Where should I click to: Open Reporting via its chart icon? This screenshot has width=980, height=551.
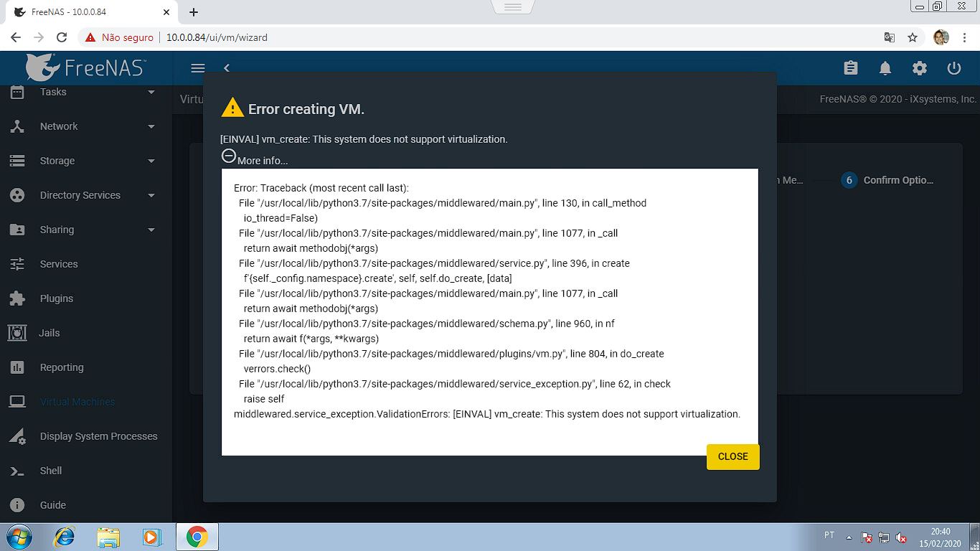17,367
